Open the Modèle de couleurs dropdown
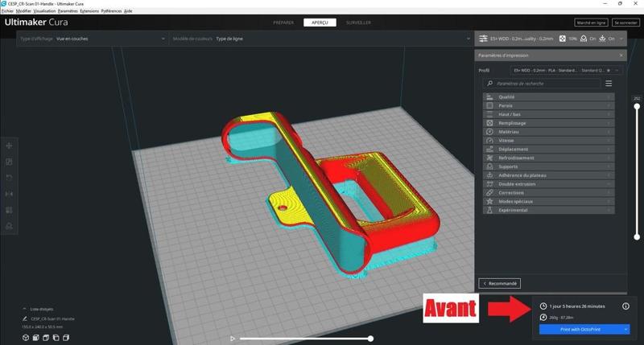The width and height of the screenshot is (644, 345). (321, 39)
